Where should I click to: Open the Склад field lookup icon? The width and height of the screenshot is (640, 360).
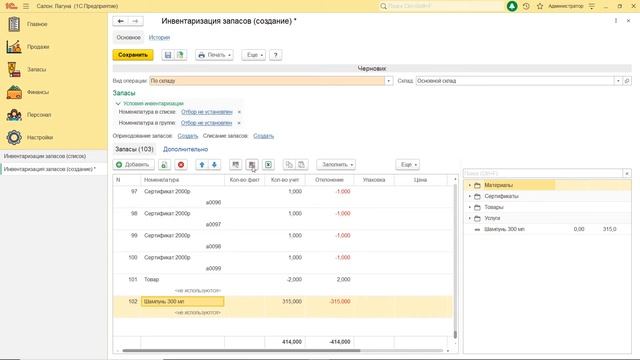click(627, 81)
